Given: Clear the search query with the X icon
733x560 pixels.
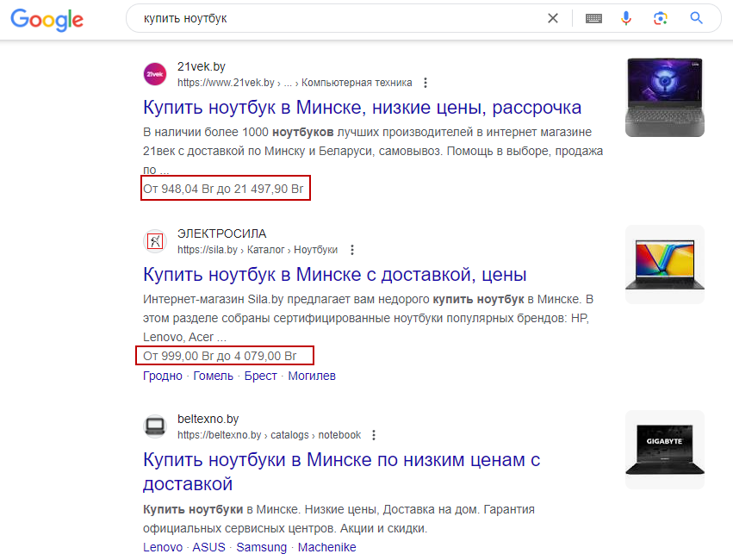Looking at the screenshot, I should tap(553, 18).
